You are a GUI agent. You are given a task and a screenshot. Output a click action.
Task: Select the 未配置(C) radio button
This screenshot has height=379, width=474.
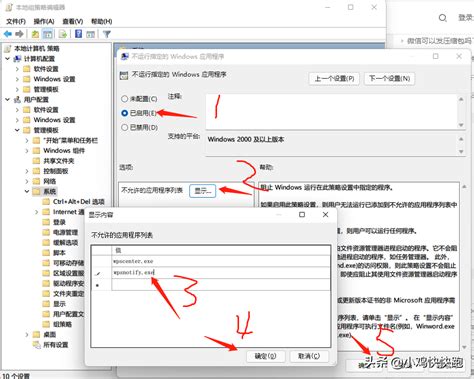click(x=125, y=99)
